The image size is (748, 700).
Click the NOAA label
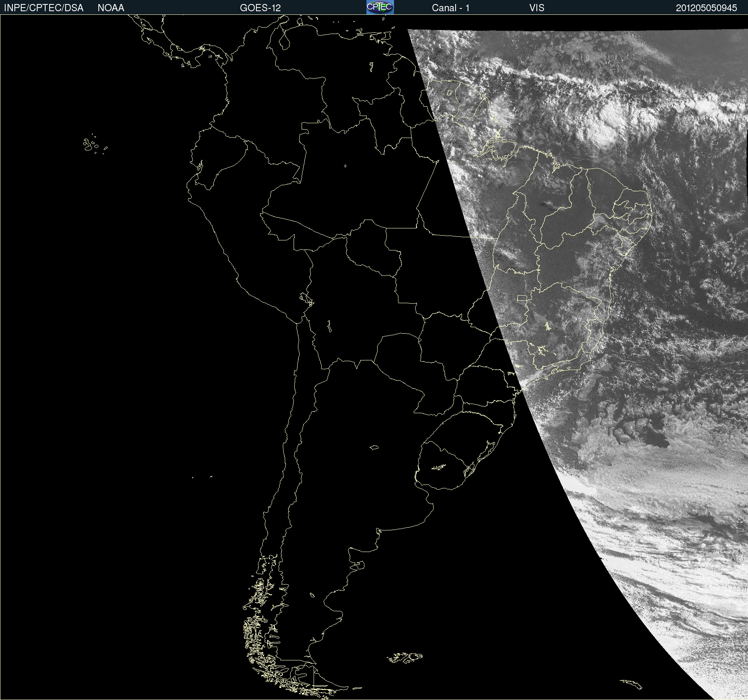pyautogui.click(x=111, y=8)
